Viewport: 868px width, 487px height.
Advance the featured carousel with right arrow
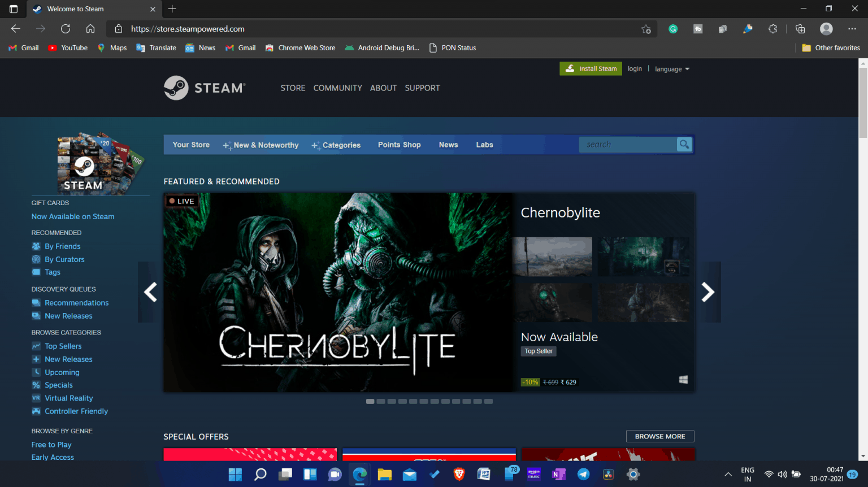tap(708, 292)
